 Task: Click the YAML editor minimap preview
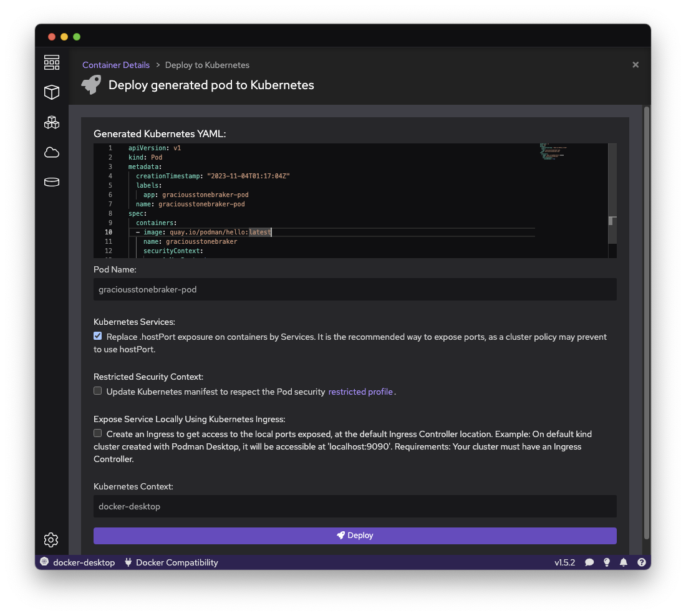click(553, 152)
